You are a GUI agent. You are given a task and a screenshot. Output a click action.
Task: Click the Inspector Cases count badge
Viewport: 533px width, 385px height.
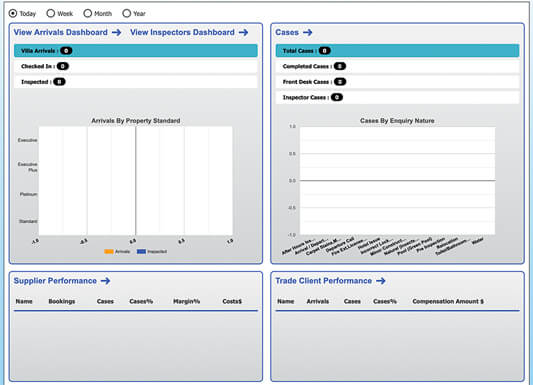click(337, 98)
